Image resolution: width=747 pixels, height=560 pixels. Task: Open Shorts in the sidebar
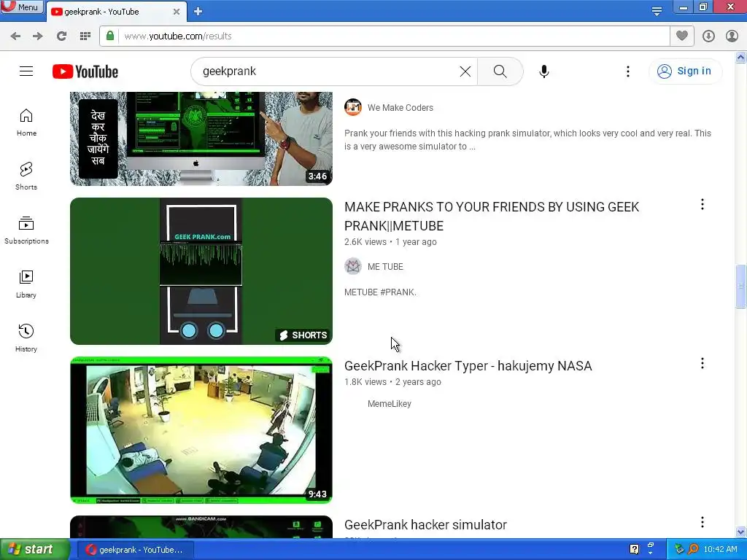coord(26,176)
